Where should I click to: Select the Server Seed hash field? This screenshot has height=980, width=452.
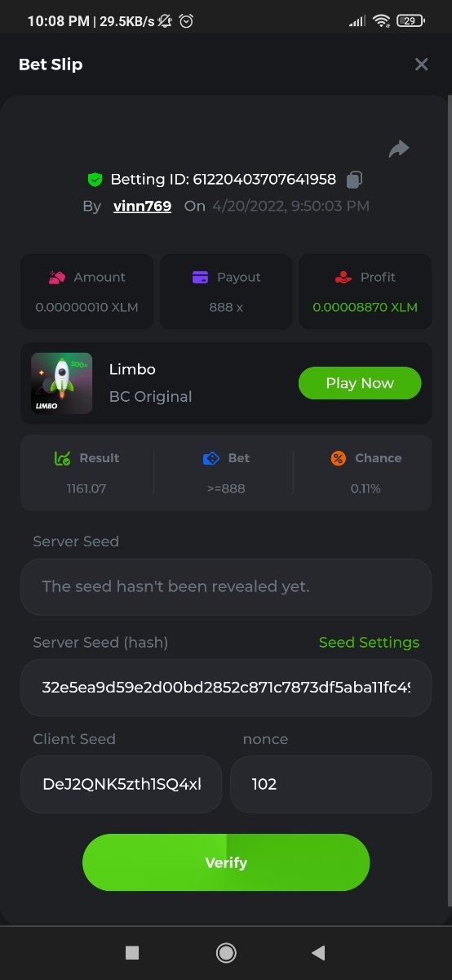(x=226, y=688)
